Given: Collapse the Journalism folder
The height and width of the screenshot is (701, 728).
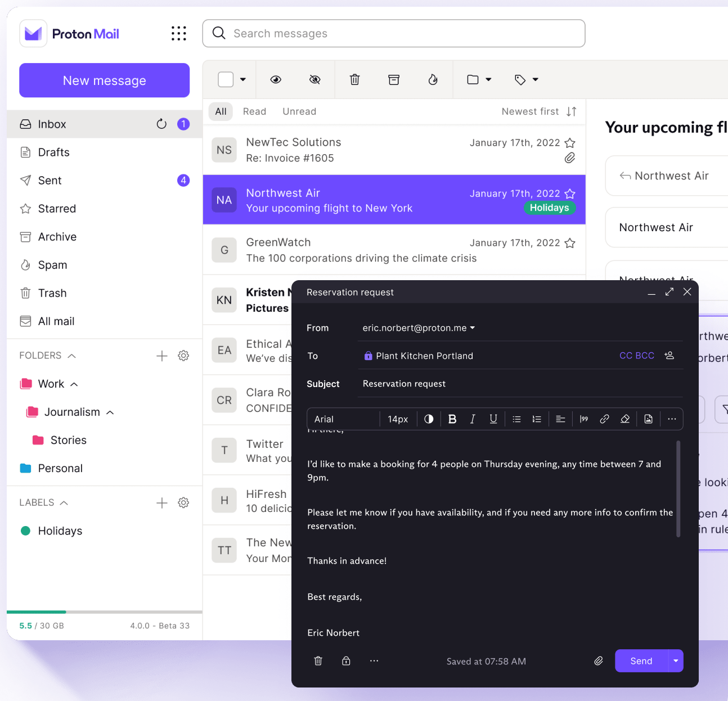Looking at the screenshot, I should point(110,412).
